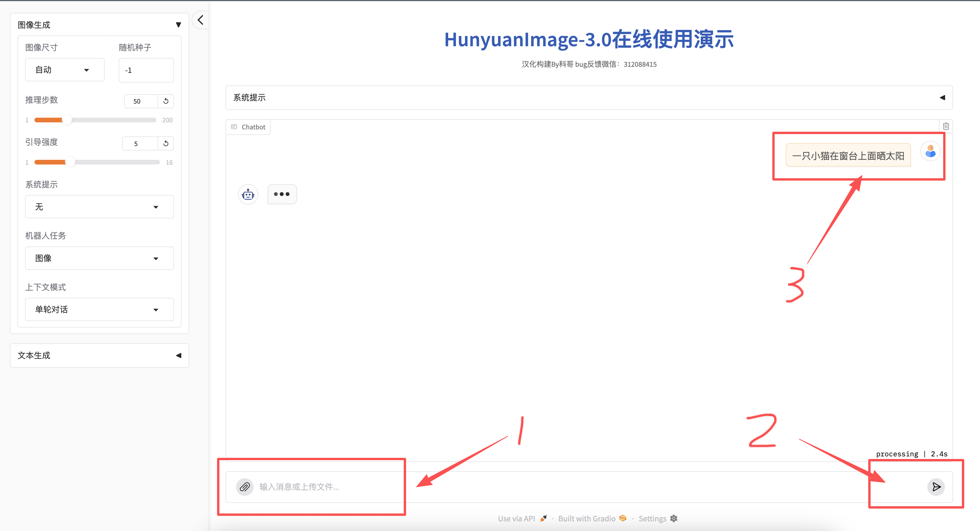Viewport: 980px width, 531px height.
Task: Click the 200 maximum value of 推理步数 slider
Action: point(167,120)
